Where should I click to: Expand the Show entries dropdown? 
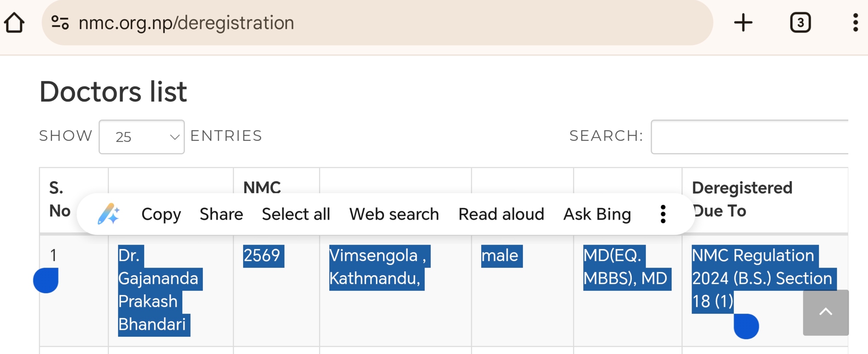142,137
